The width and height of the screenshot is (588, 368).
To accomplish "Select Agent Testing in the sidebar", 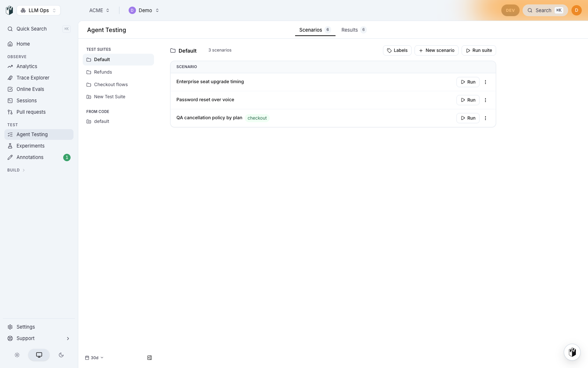I will 39,134.
